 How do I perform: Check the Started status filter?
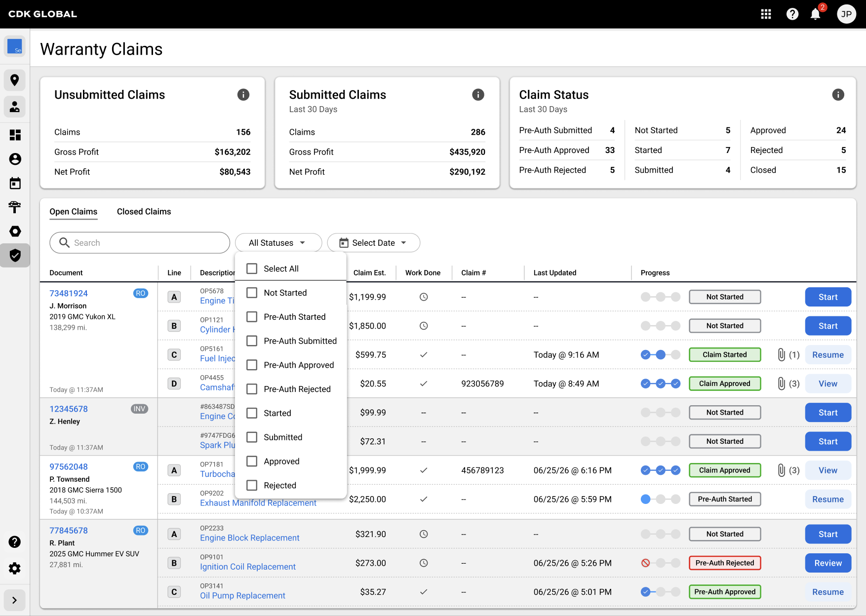[252, 413]
